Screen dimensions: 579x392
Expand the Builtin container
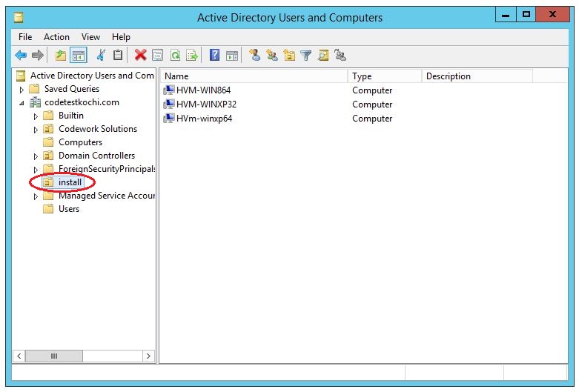pos(36,116)
